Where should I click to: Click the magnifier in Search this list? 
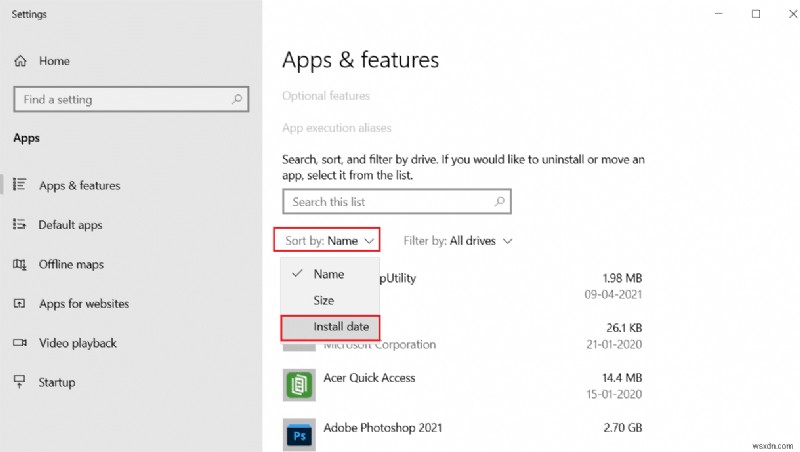pos(500,202)
